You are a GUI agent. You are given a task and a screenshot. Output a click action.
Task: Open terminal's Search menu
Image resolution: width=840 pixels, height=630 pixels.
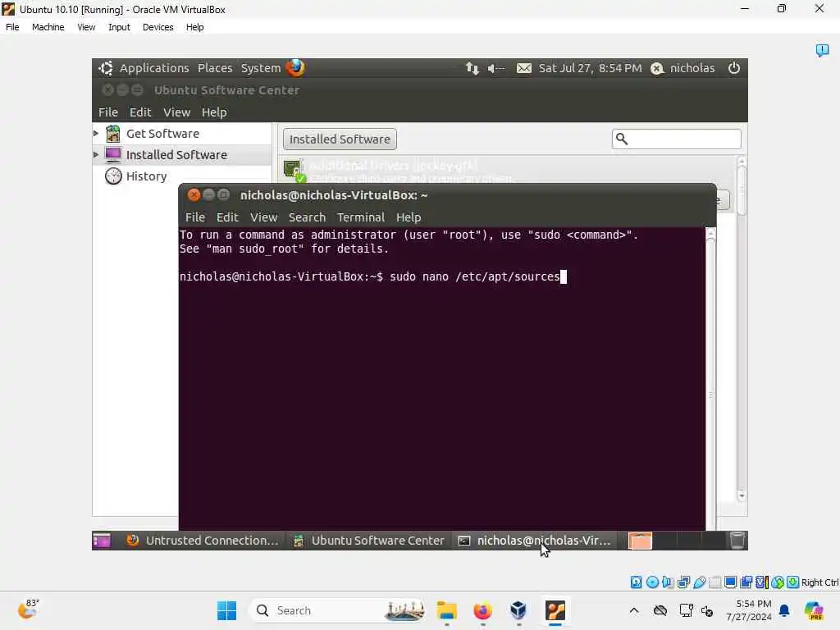[307, 217]
